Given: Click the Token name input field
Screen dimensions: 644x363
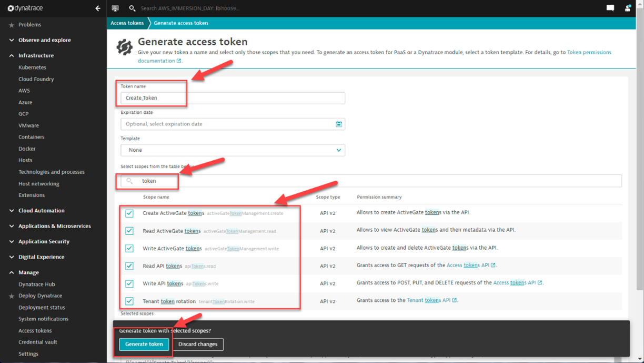Looking at the screenshot, I should click(x=233, y=98).
